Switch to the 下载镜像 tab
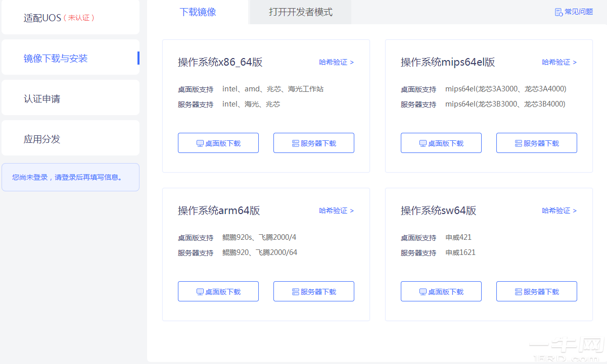Screen dimensions: 607x364 [x=198, y=12]
